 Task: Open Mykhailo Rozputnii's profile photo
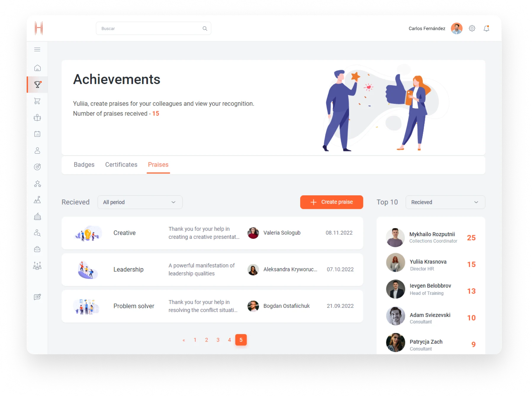[395, 237]
